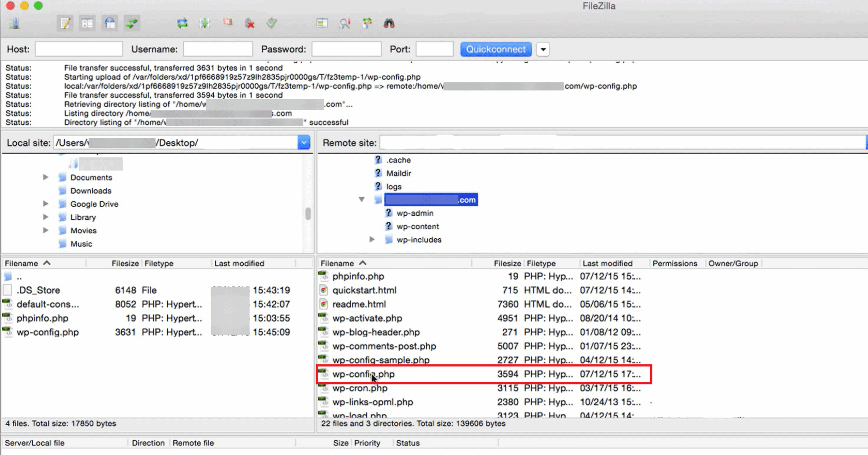Open the directory listing filters dialog
The image size is (868, 455).
pyautogui.click(x=322, y=23)
